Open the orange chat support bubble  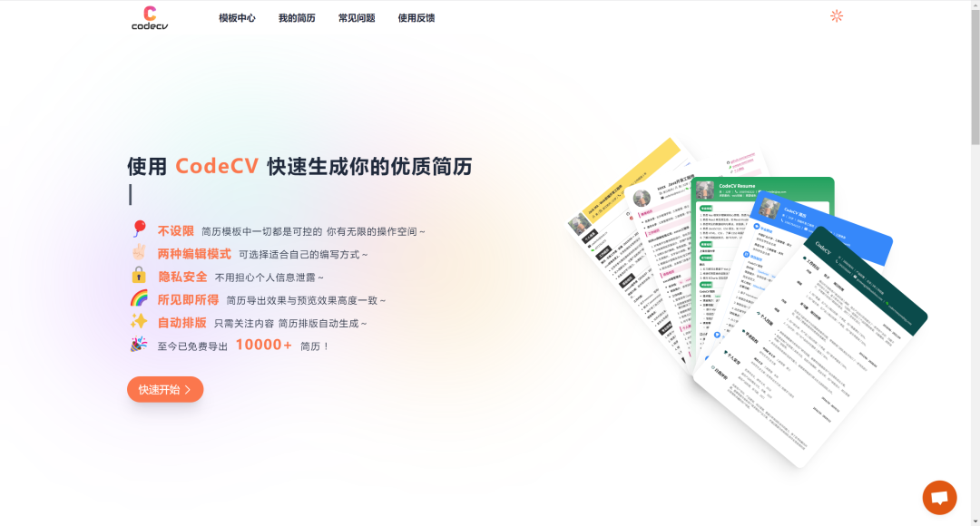pos(939,497)
